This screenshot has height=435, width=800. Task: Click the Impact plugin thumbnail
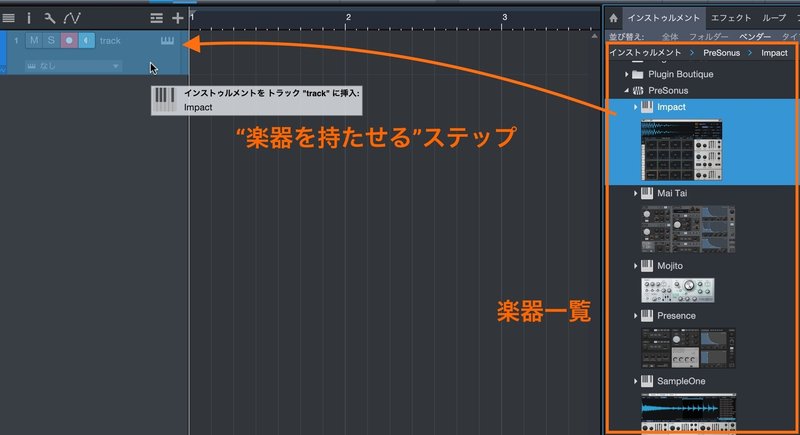681,150
